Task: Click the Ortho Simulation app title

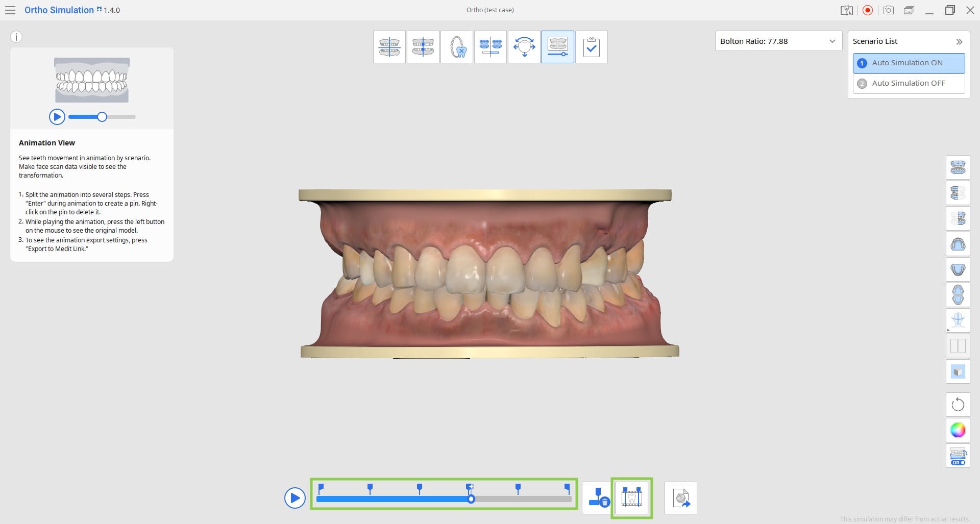Action: [59, 10]
